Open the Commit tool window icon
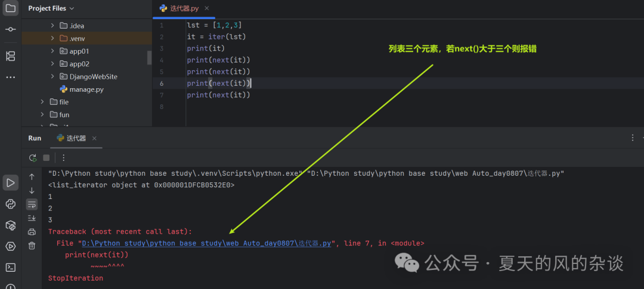 [x=11, y=29]
